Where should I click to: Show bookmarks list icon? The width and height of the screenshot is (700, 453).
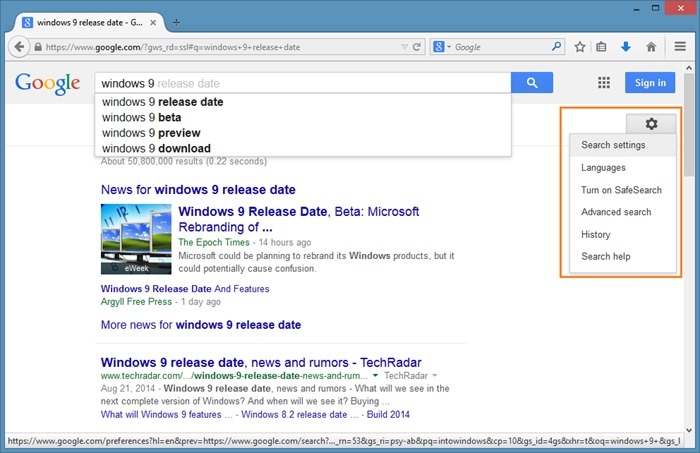601,47
